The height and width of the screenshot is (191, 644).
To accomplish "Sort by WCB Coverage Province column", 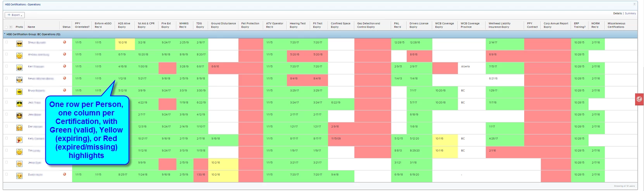I will [x=470, y=25].
